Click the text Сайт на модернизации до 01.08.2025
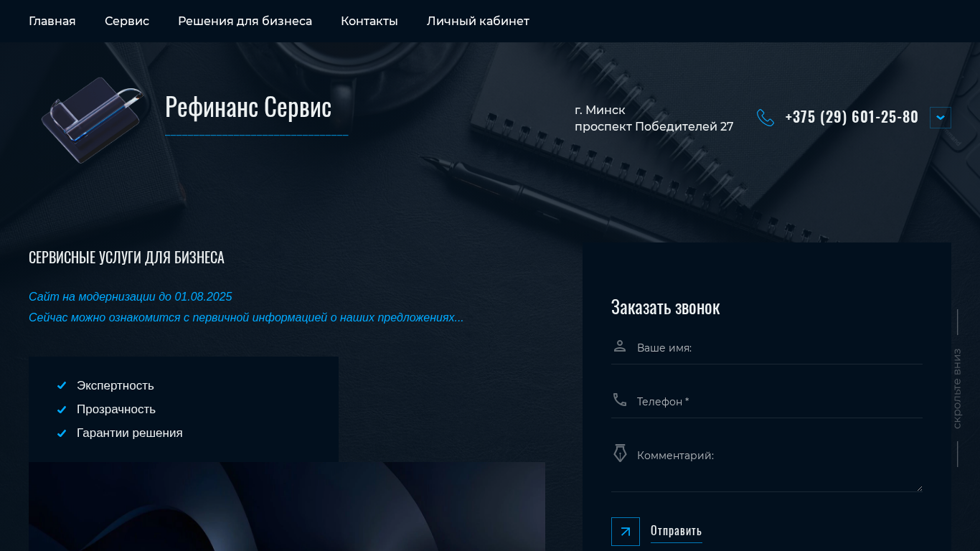The width and height of the screenshot is (980, 551). point(131,296)
